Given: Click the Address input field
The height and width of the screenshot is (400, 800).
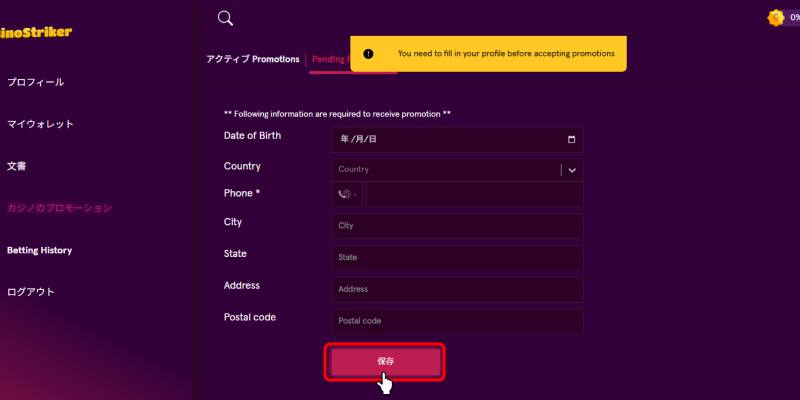Looking at the screenshot, I should [x=458, y=289].
